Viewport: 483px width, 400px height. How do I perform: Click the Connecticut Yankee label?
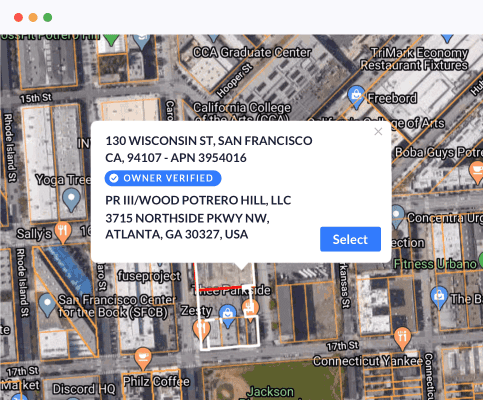[x=368, y=361]
